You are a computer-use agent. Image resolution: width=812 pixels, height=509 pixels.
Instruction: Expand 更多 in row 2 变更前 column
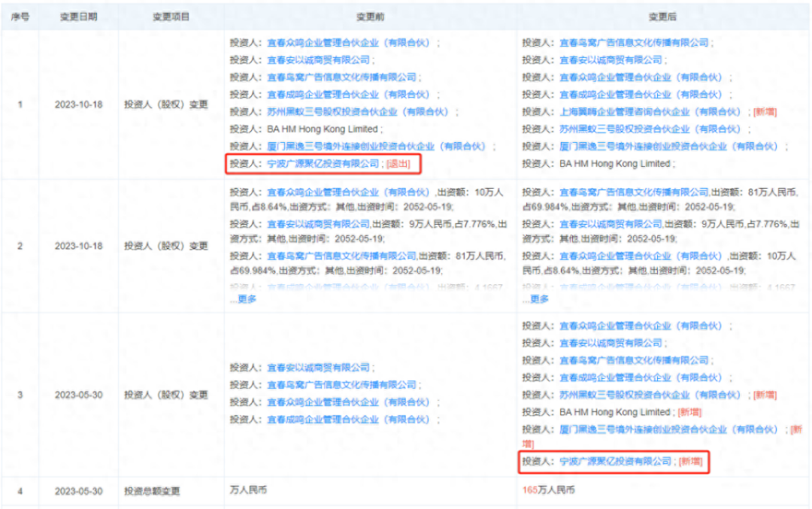click(247, 298)
